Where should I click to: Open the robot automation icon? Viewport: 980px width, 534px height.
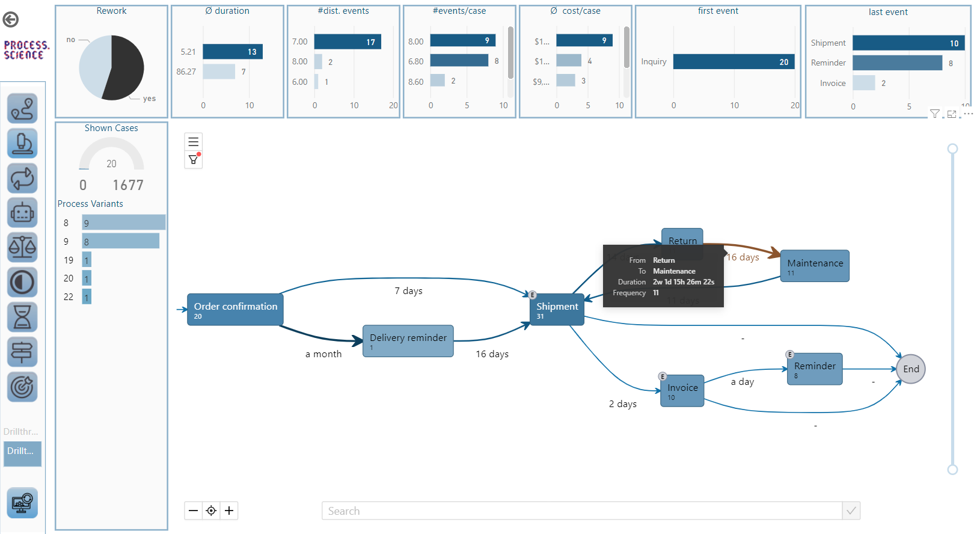(x=22, y=212)
